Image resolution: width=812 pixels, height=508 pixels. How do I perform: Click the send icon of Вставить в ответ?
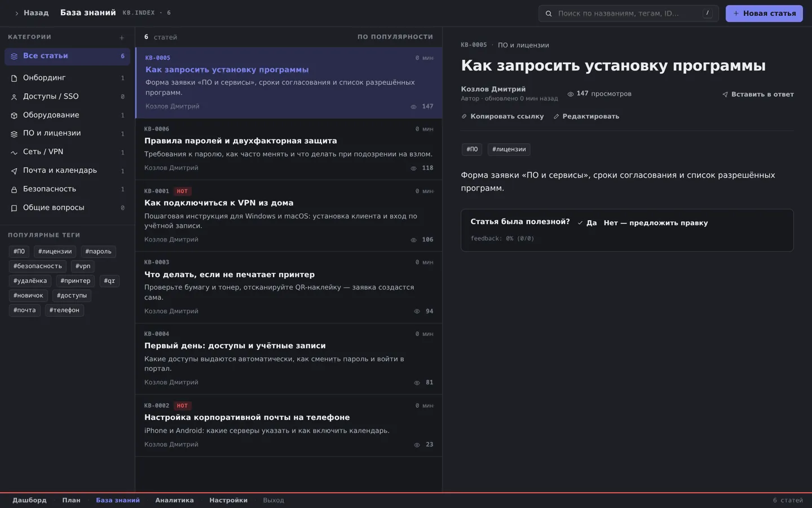click(725, 95)
